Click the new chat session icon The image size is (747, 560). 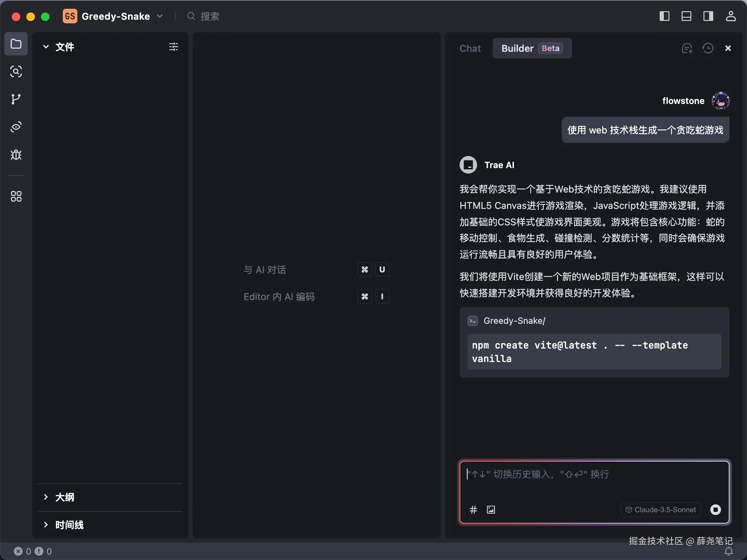[x=687, y=48]
